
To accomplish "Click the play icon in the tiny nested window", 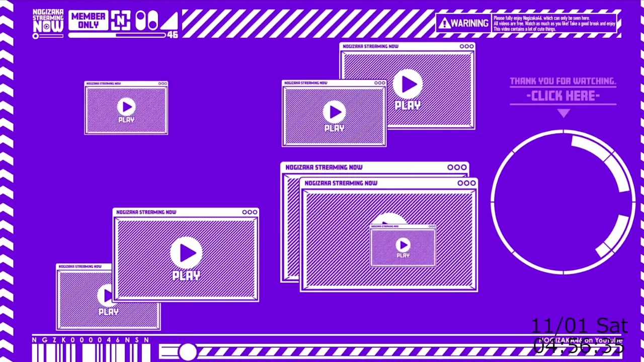I will (403, 245).
